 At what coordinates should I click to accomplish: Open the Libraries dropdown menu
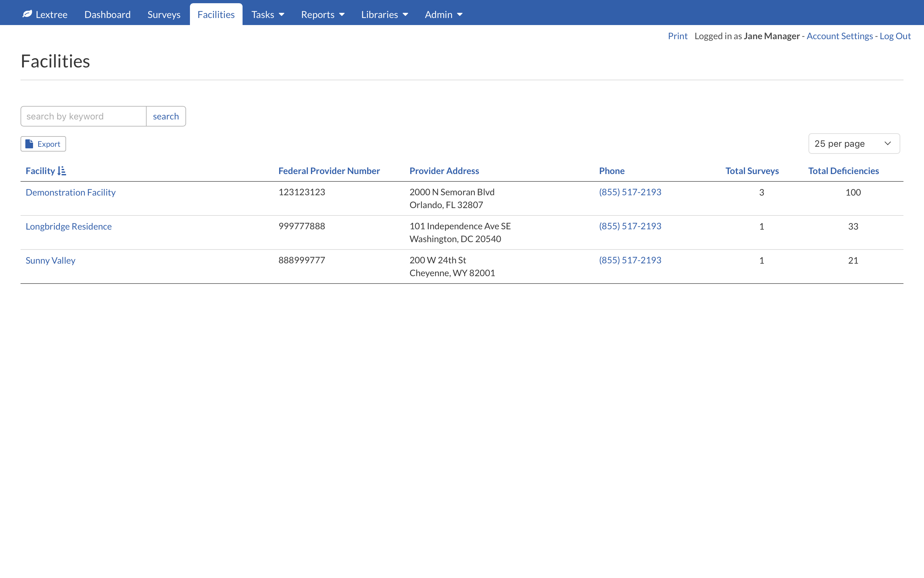pos(384,14)
